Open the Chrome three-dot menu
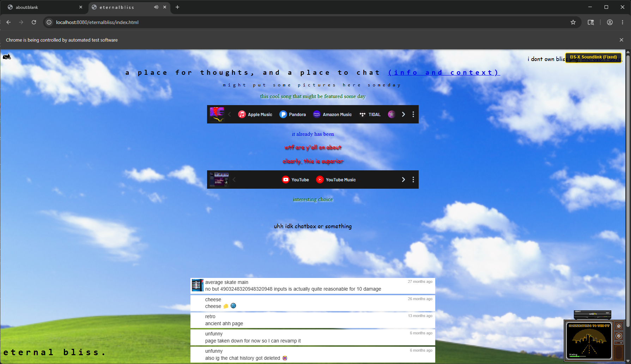Screen dimensions: 631x364 [x=623, y=22]
